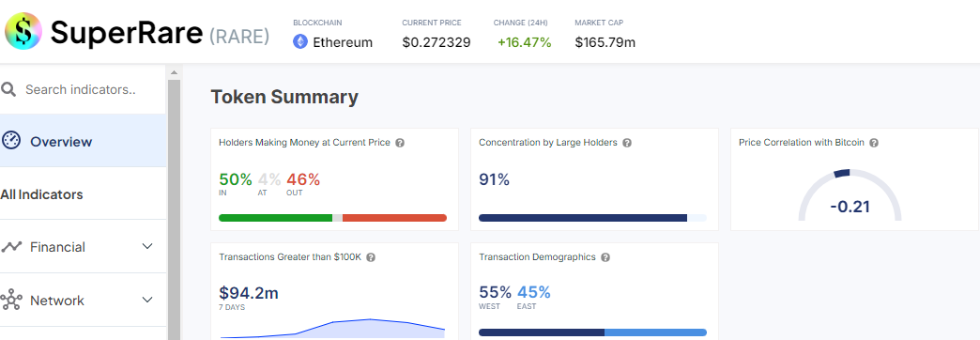Open the Financial sidebar item
980x340 pixels.
[84, 246]
